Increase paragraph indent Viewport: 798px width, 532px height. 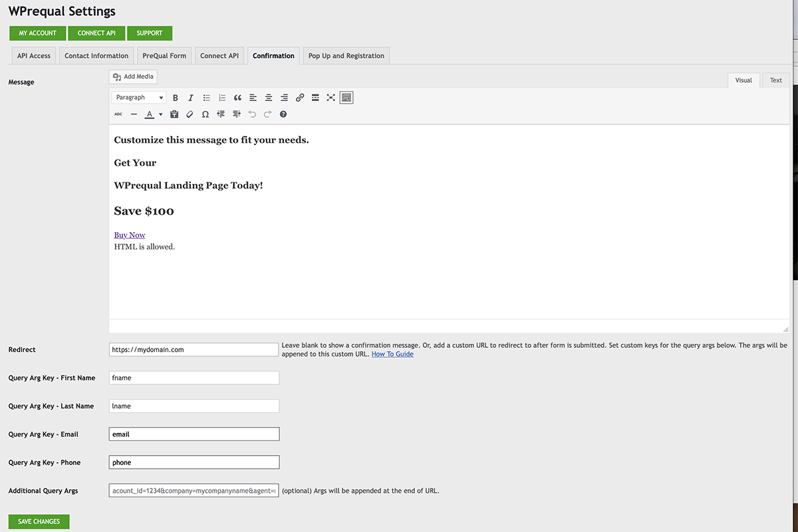tap(237, 114)
